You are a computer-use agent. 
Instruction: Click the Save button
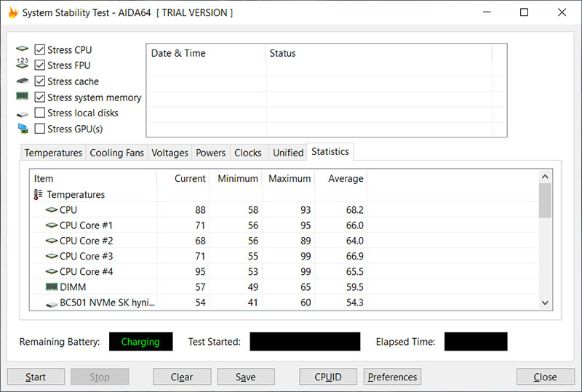pos(246,377)
